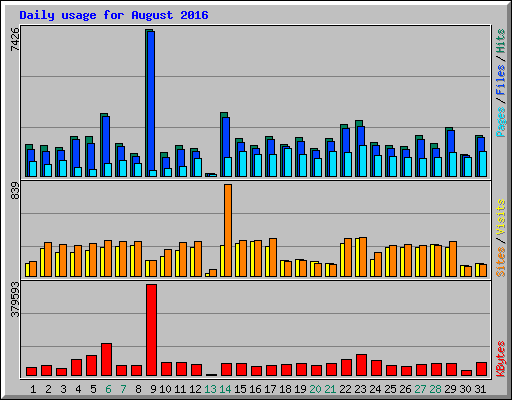Select day label 15 on the x-axis
This screenshot has width=512, height=400.
point(240,389)
